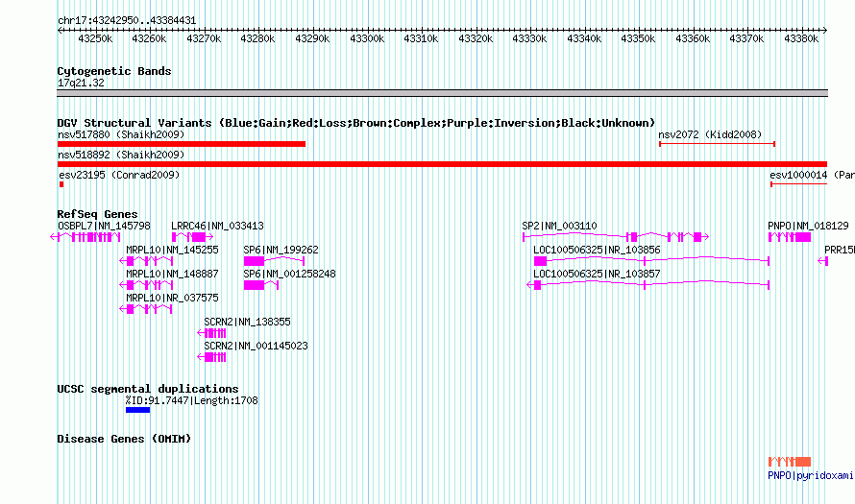855x504 pixels.
Task: Click the 43380k ruler tick label
Action: [801, 38]
